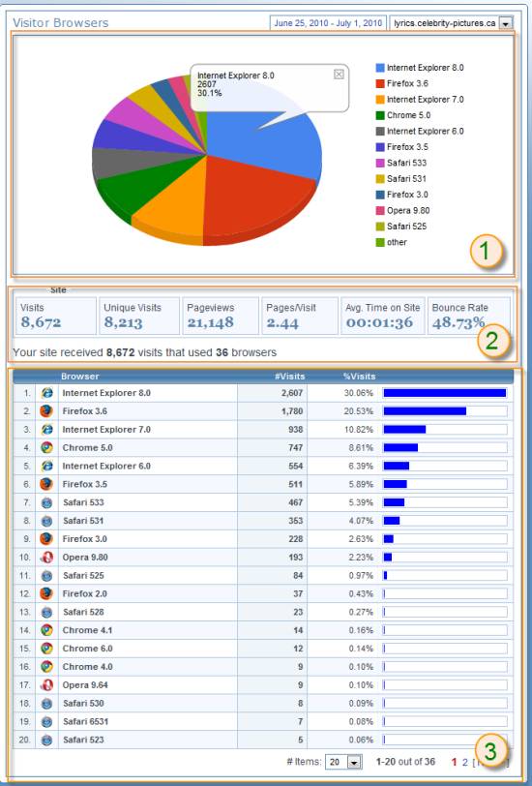Click the Opera 9.80 browser icon
Screen dimensions: 532x786
pos(46,558)
